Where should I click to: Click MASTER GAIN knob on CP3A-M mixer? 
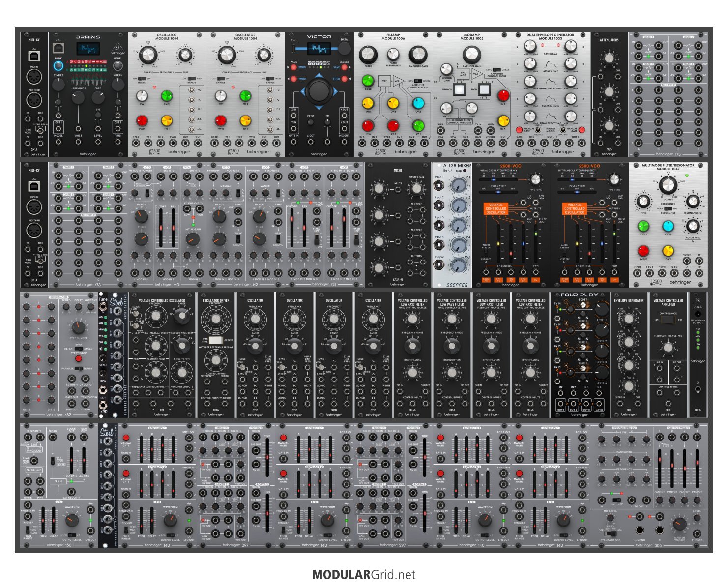click(416, 188)
